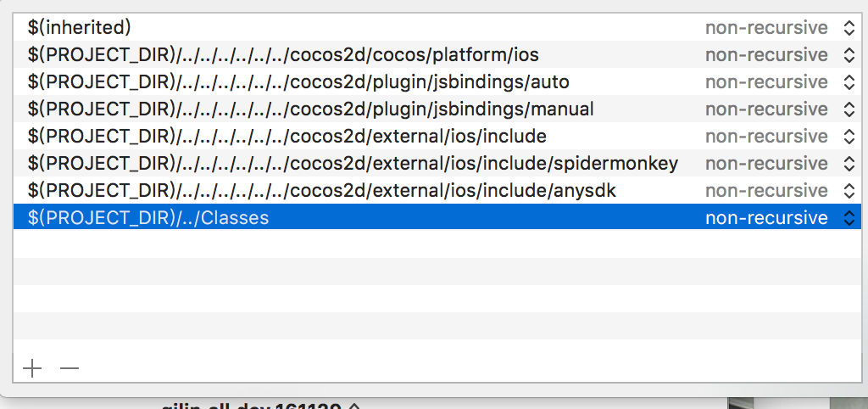Open recursion dropdown for $(inherited) row
This screenshot has width=868, height=409.
point(849,28)
